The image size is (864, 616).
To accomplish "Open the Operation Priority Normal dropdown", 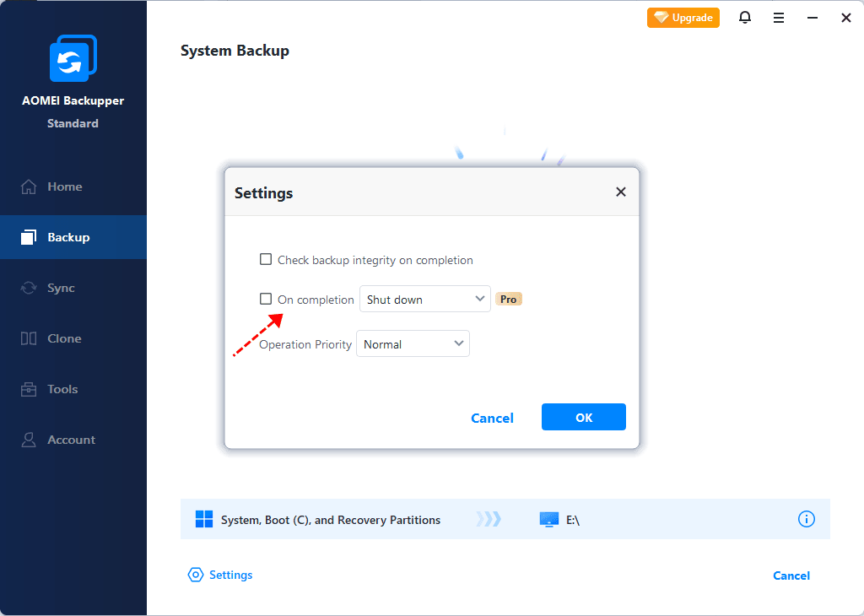I will click(413, 344).
